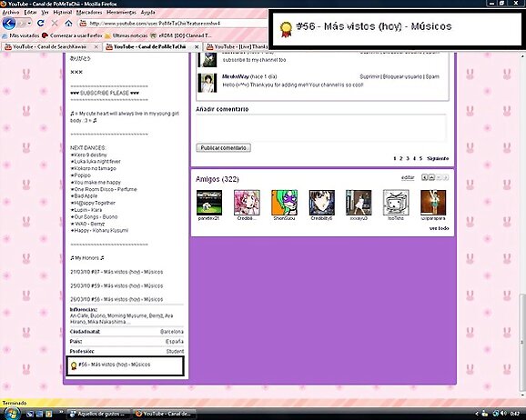
Task: Click the medal icon beside #56 honor
Action: pos(74,365)
